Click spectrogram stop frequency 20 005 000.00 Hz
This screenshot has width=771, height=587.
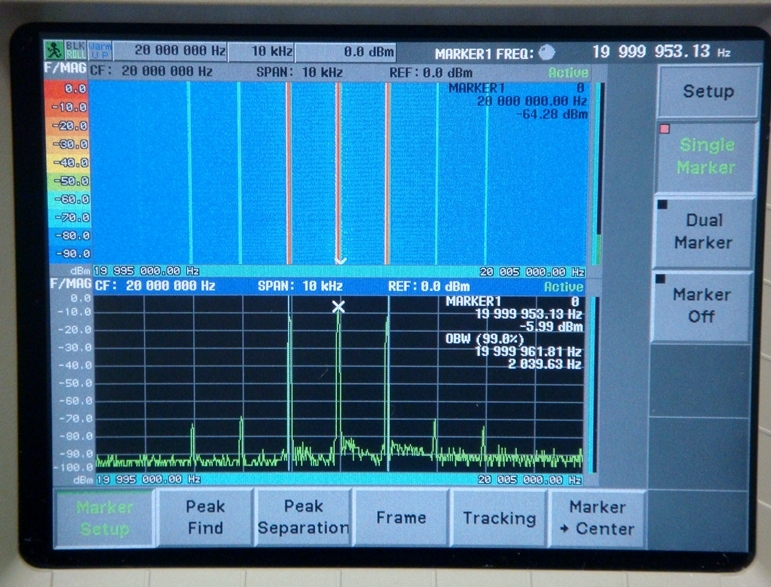coord(533,272)
